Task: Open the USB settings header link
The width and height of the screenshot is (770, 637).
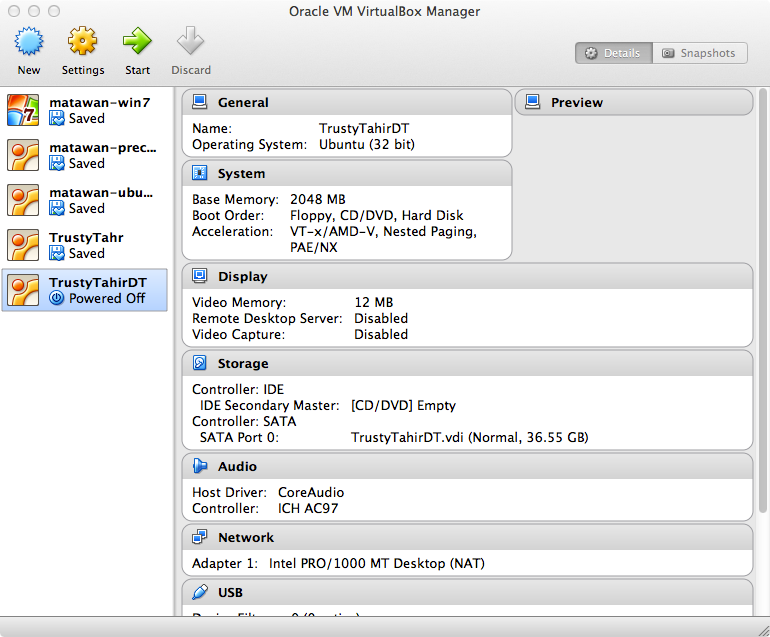Action: tap(230, 593)
